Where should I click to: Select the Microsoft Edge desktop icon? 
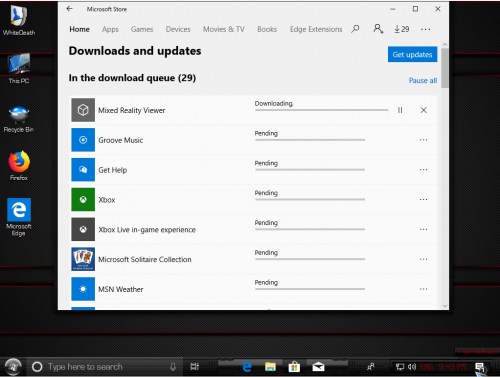tap(19, 217)
